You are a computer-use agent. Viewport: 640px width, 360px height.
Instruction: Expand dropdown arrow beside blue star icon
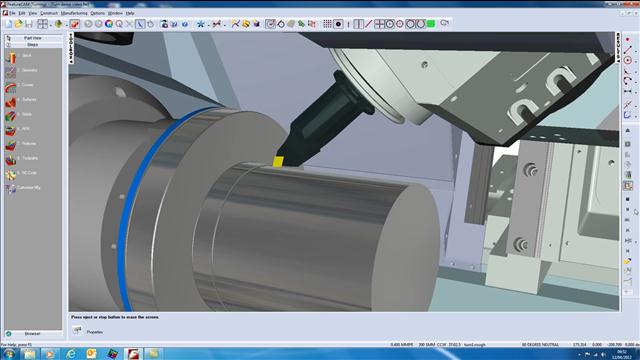208,25
